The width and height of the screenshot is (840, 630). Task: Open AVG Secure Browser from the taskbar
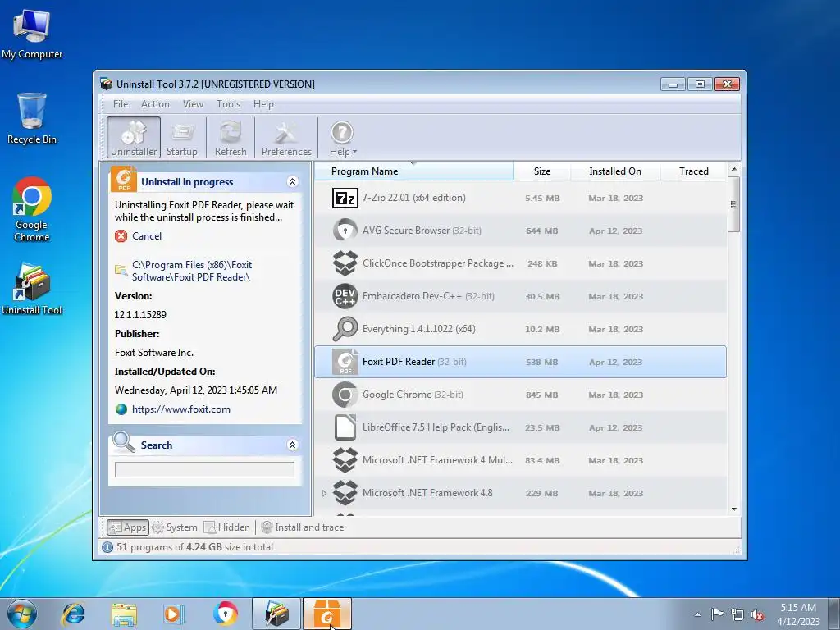(225, 614)
